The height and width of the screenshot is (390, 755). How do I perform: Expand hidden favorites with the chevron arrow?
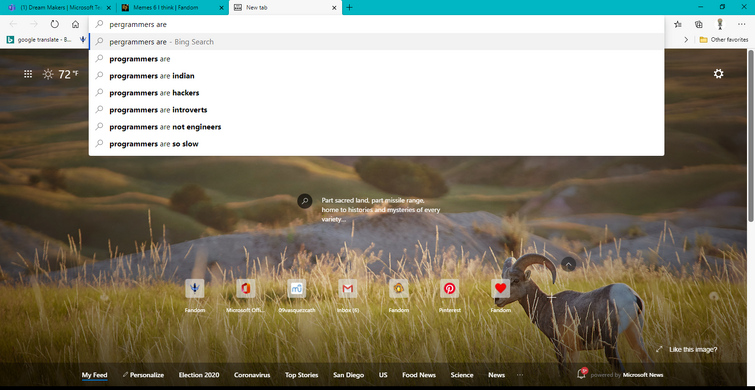(686, 39)
